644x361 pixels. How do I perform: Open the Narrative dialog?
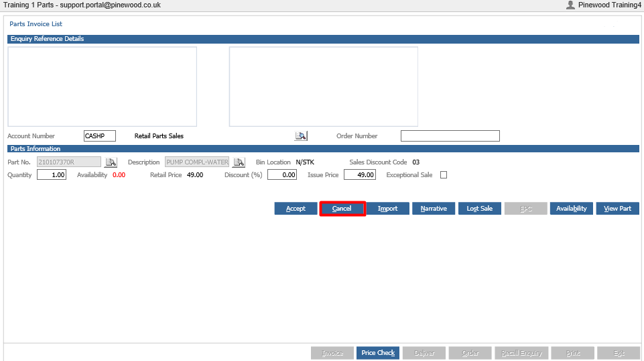[x=434, y=209]
